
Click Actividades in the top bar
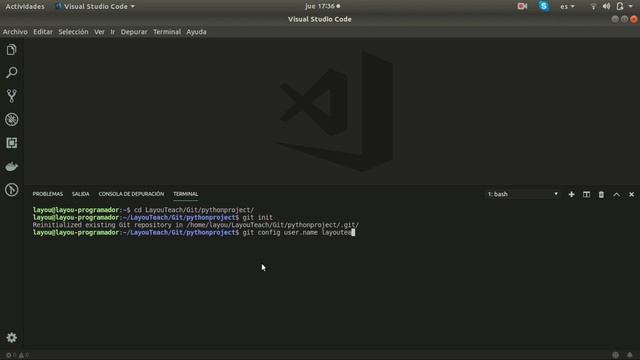coord(25,7)
